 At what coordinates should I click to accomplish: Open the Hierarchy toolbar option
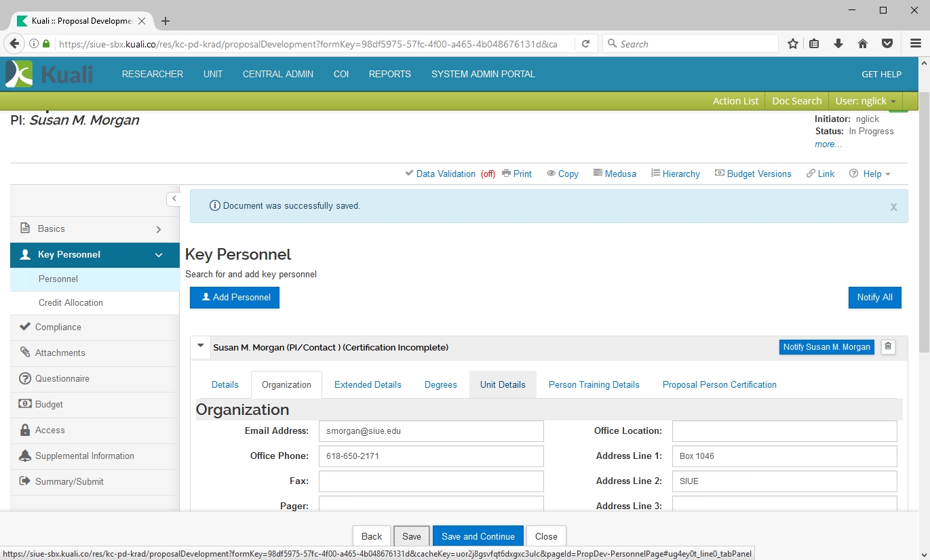pos(675,174)
